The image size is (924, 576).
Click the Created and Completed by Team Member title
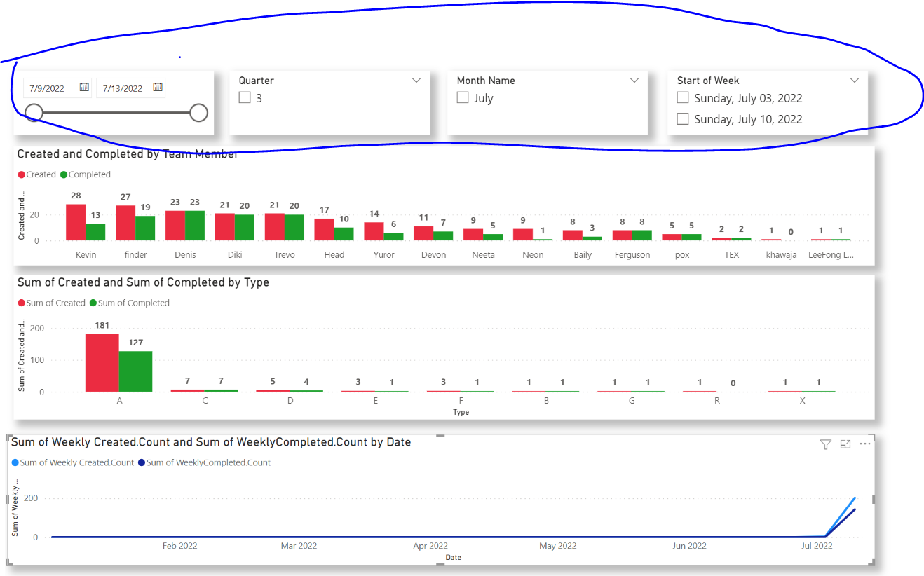point(128,154)
